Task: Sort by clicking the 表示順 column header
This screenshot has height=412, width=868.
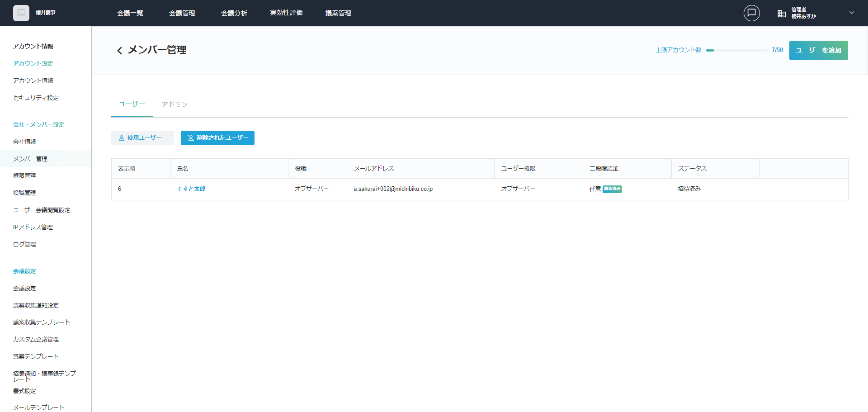Action: (x=127, y=169)
